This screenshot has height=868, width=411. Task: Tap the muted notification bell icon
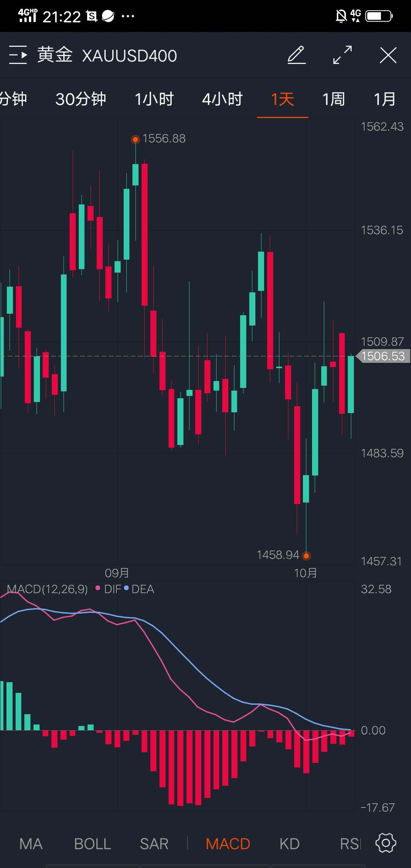point(341,16)
